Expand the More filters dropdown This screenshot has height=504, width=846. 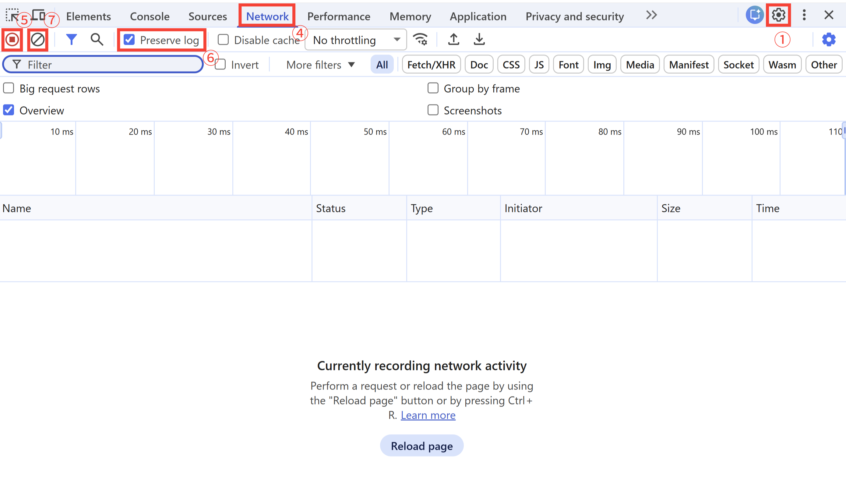tap(320, 65)
